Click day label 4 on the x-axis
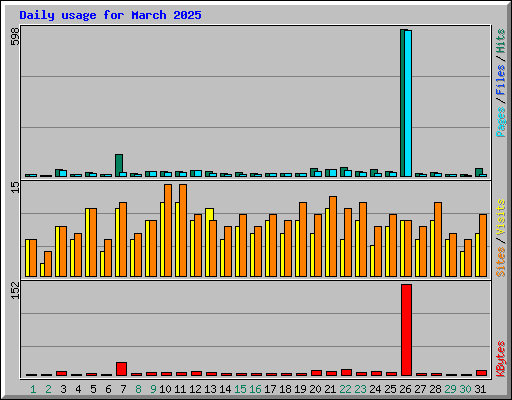This screenshot has width=512, height=400. 78,389
